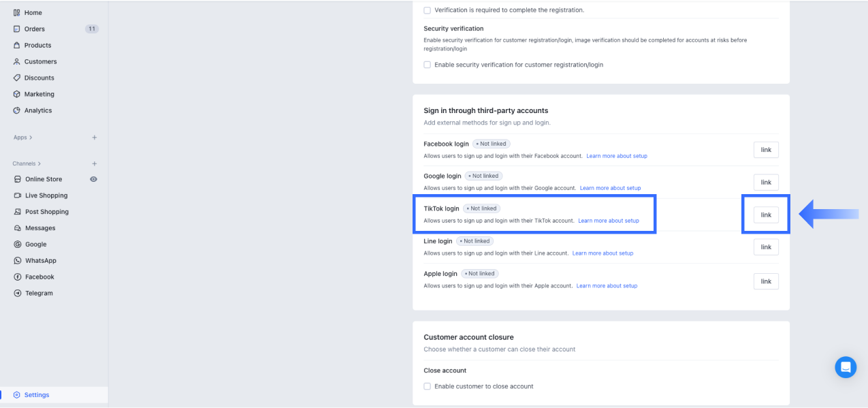The height and width of the screenshot is (408, 868).
Task: Open Discounts tag icon
Action: (x=16, y=78)
